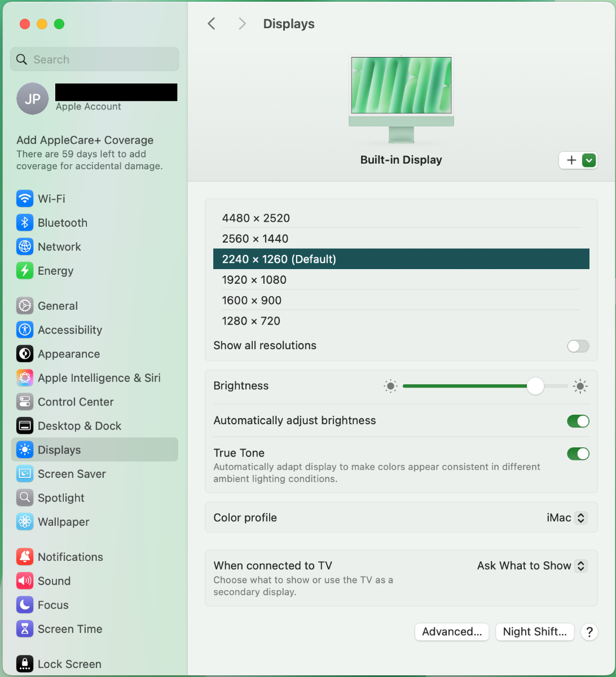Open the Screen Saver icon
Viewport: 616px width, 677px height.
tap(25, 474)
